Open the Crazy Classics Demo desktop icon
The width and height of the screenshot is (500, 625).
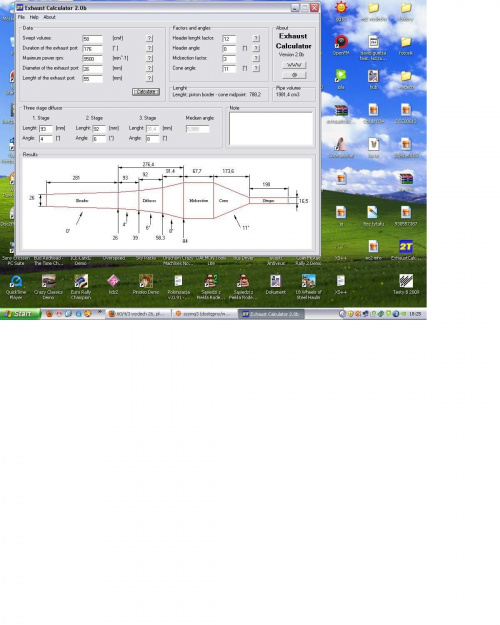pos(48,287)
